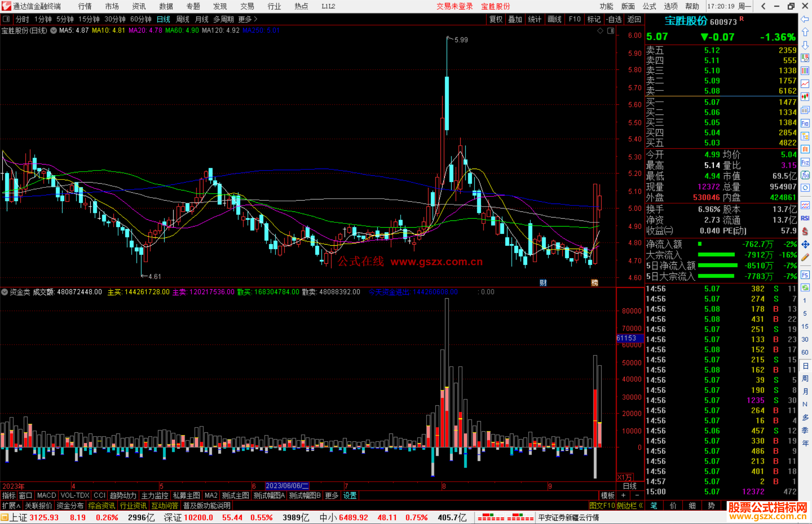The height and width of the screenshot is (524, 812).
Task: Click the zoom-in plus button near 日线
Action: point(623,495)
